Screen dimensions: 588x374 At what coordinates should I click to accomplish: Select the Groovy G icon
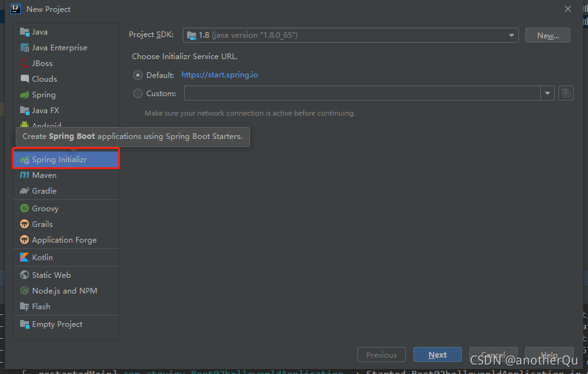24,208
